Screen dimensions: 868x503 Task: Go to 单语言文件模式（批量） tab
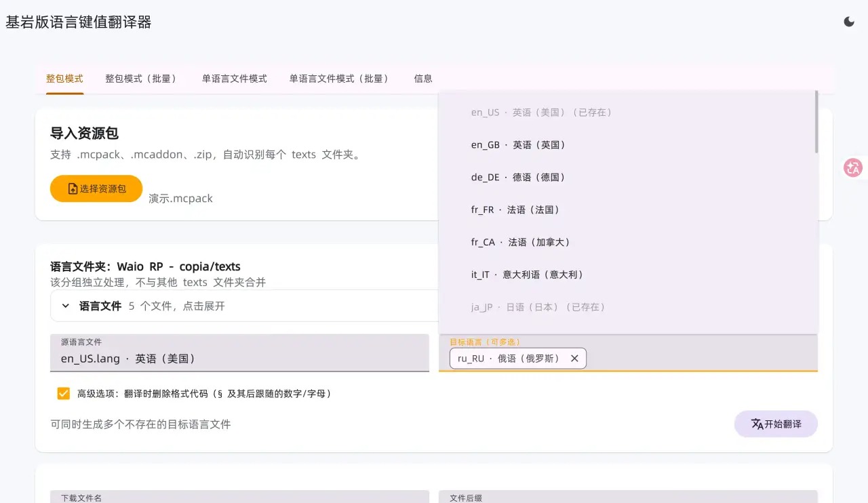pyautogui.click(x=340, y=79)
